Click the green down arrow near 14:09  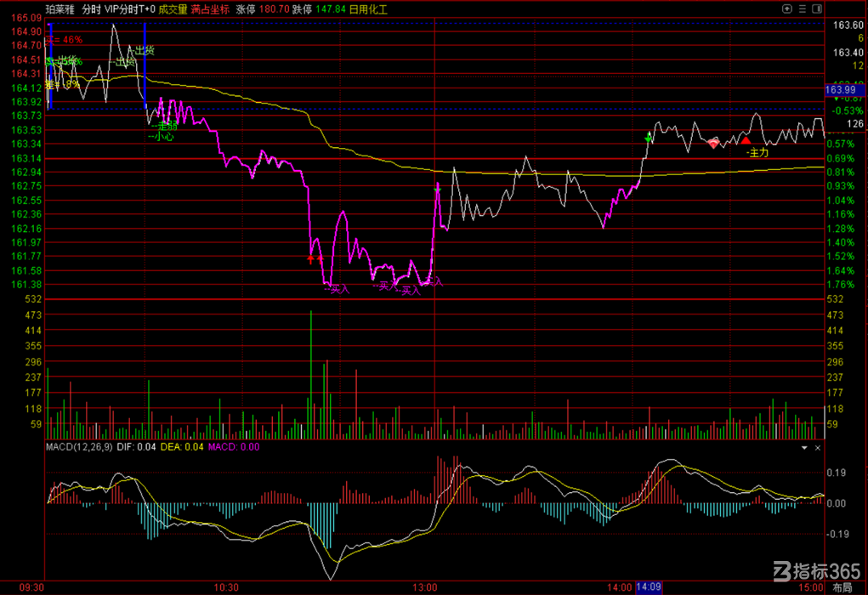tap(648, 137)
